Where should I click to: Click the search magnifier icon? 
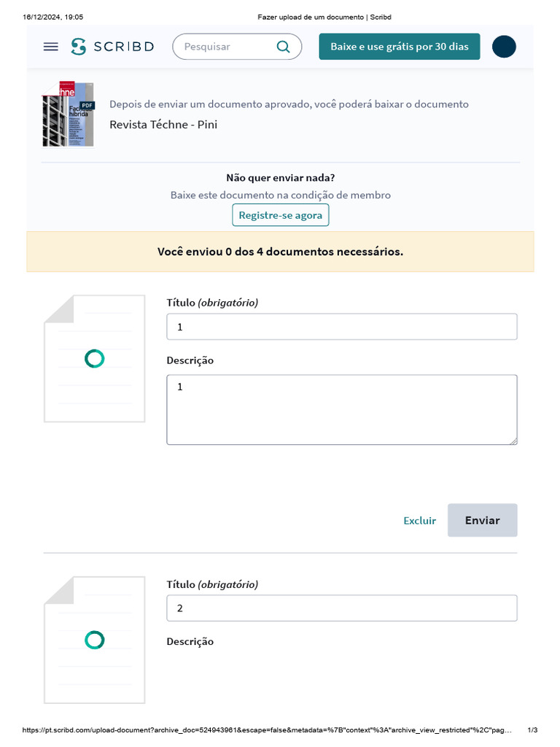click(284, 47)
